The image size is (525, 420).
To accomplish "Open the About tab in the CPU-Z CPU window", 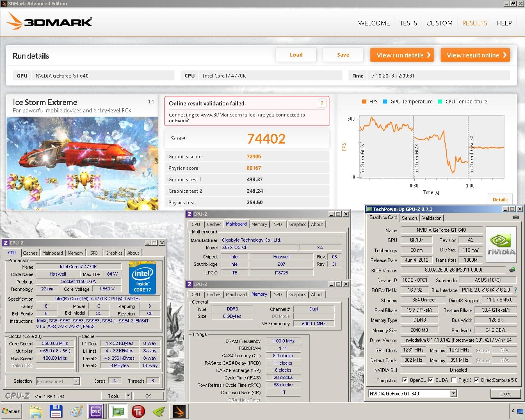I will [133, 253].
